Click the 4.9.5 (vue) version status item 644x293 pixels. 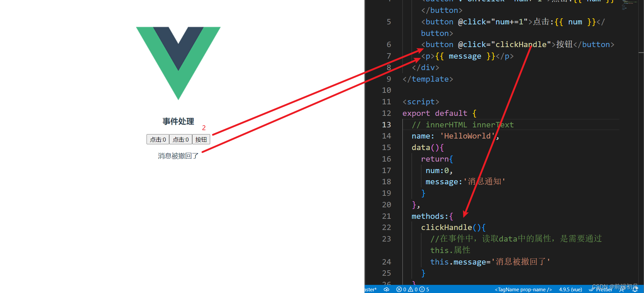click(571, 289)
